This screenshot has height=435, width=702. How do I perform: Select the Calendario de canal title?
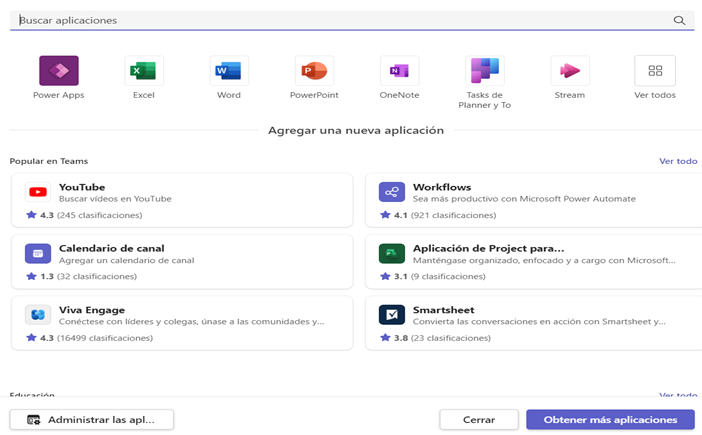111,248
